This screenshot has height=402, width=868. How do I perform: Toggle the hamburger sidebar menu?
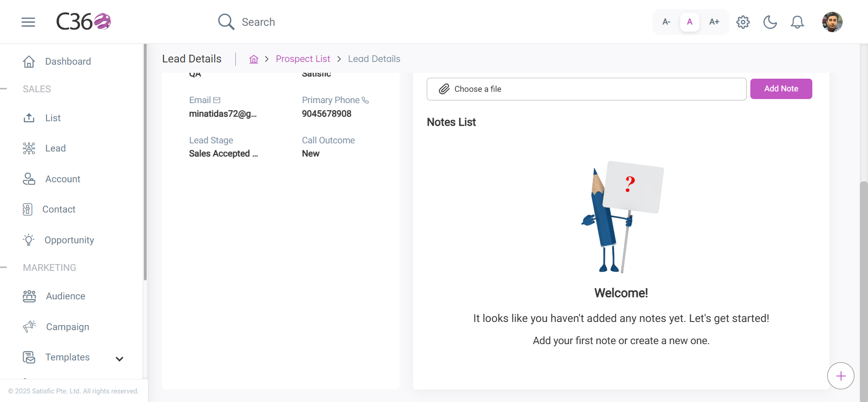(x=28, y=22)
